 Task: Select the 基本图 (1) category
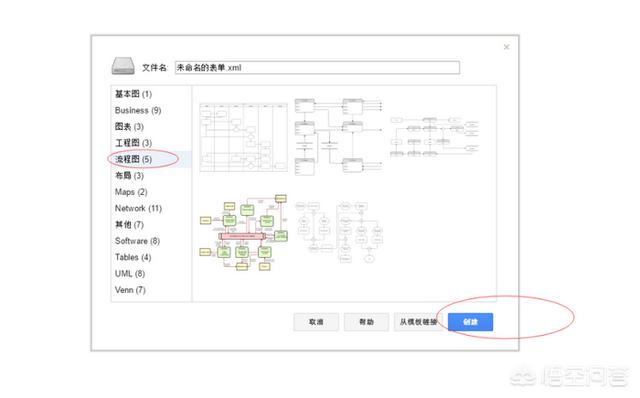[x=133, y=94]
